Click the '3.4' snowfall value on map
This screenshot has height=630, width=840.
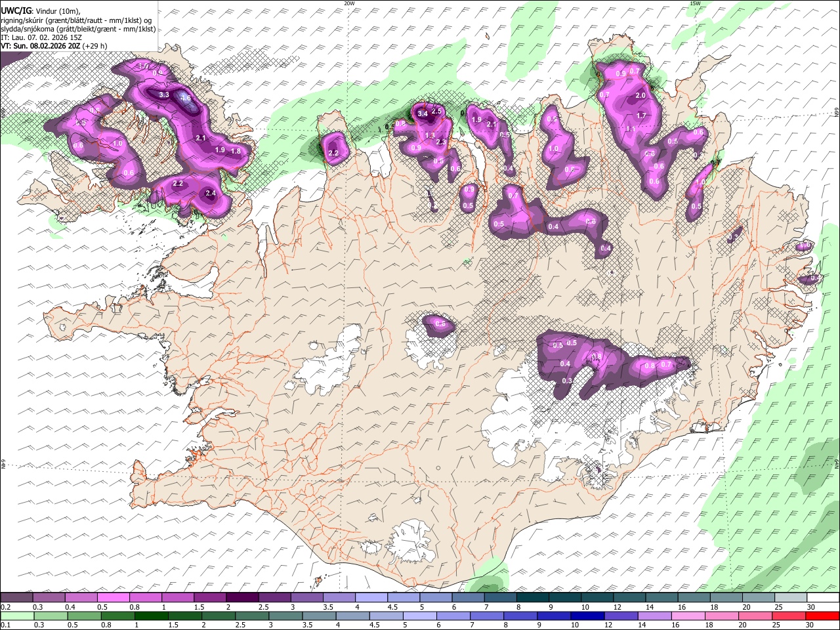click(x=423, y=114)
